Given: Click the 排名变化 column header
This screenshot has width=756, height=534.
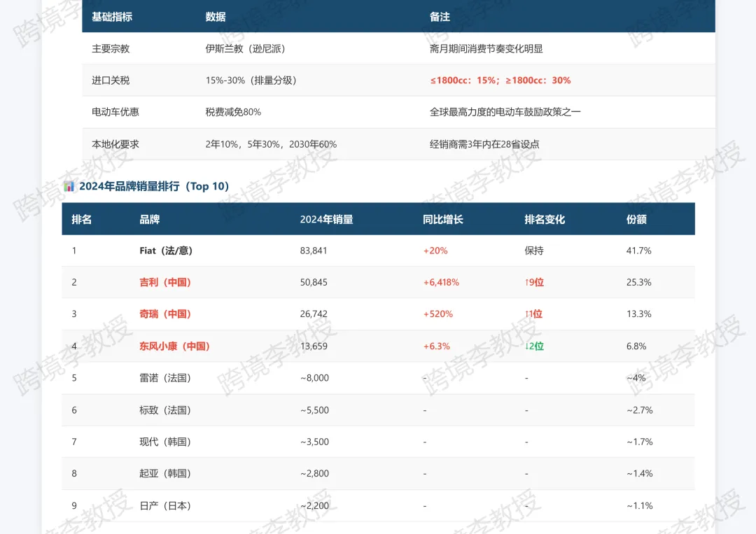Looking at the screenshot, I should 545,219.
